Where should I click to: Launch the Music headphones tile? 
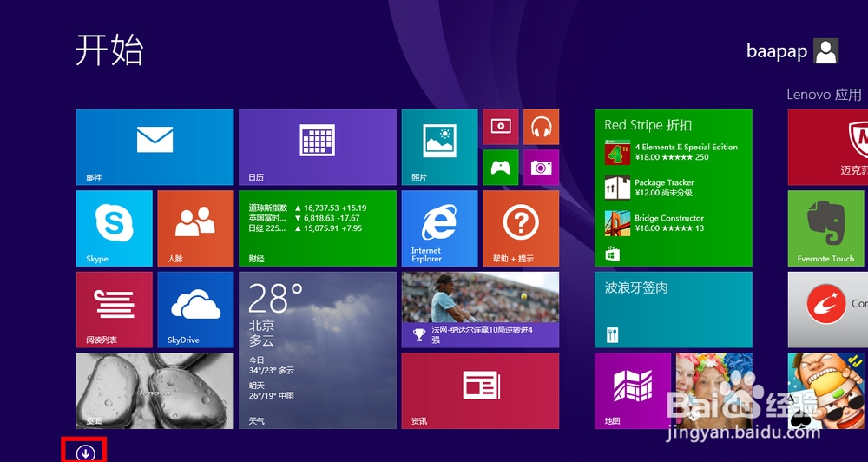tap(541, 127)
